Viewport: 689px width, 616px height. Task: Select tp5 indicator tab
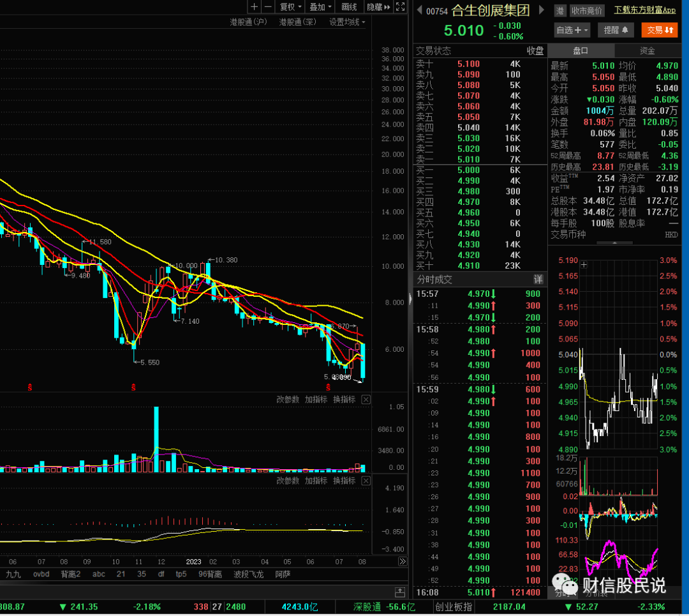[x=181, y=574]
